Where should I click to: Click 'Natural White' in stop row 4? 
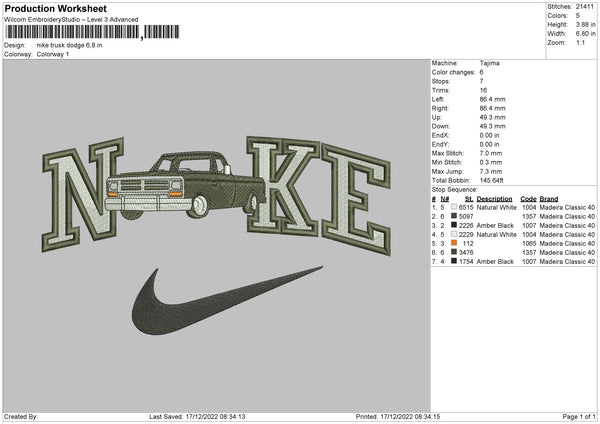pyautogui.click(x=496, y=235)
